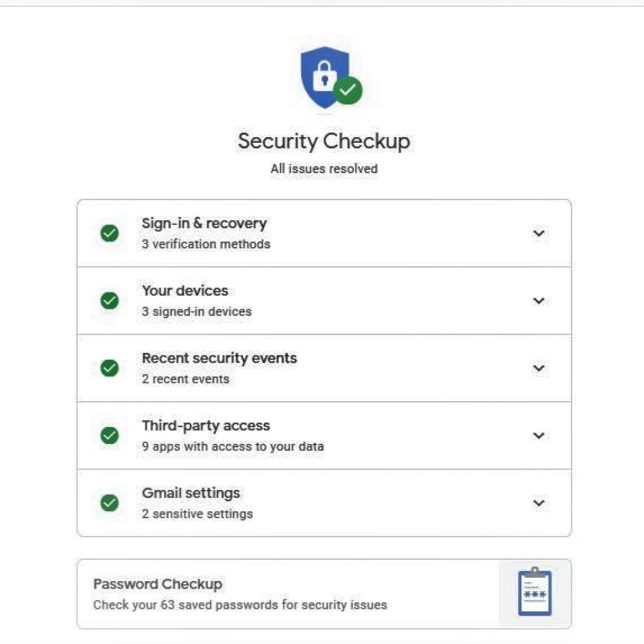The image size is (644, 644).
Task: Expand the Your devices section
Action: 539,301
